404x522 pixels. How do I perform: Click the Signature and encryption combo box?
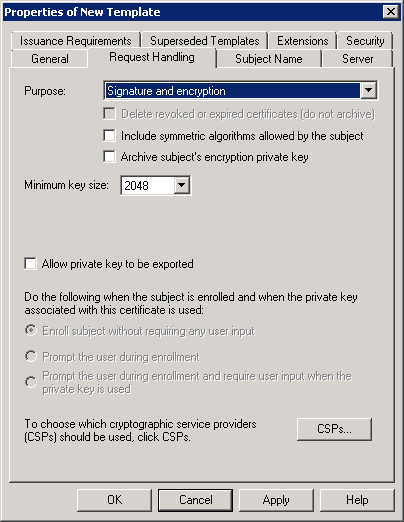[240, 90]
